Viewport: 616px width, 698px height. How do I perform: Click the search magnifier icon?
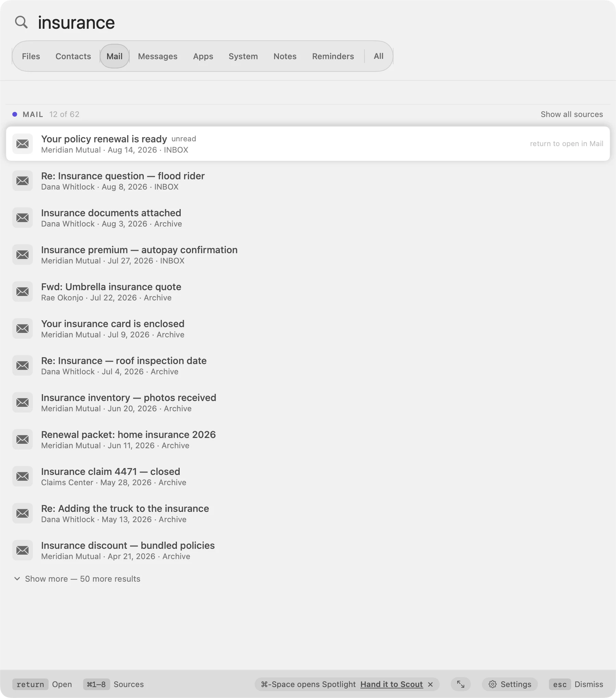point(21,22)
